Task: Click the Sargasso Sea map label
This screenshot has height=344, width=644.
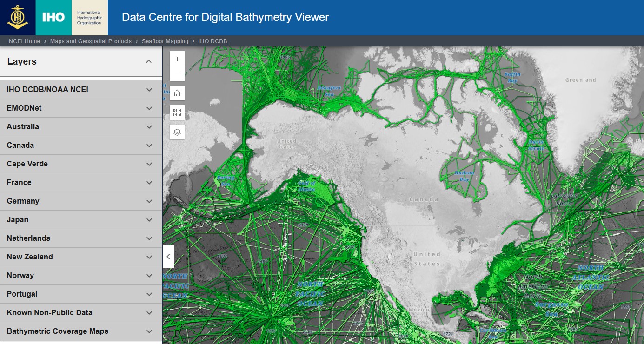Action: click(552, 309)
